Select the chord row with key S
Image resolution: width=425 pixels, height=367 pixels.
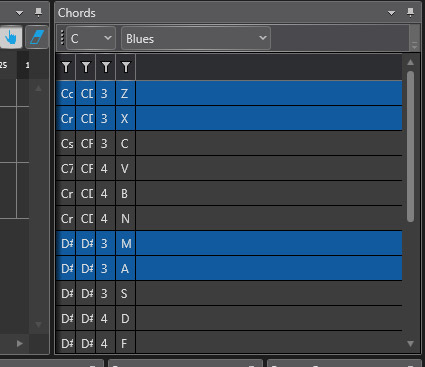(x=229, y=293)
